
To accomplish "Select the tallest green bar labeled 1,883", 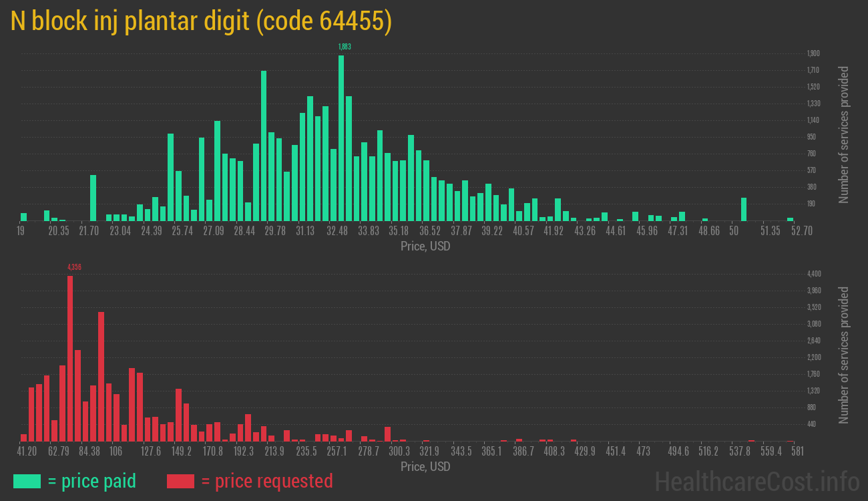I will coord(341,138).
